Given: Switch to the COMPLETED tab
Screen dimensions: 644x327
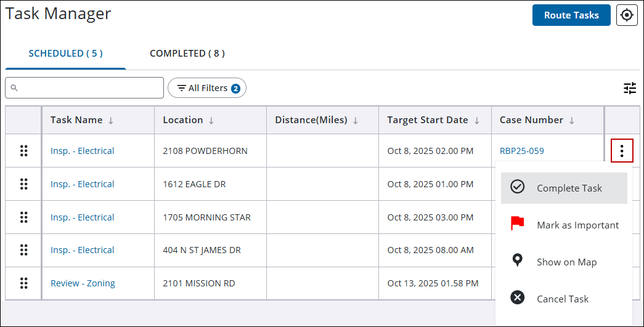Looking at the screenshot, I should (x=187, y=54).
